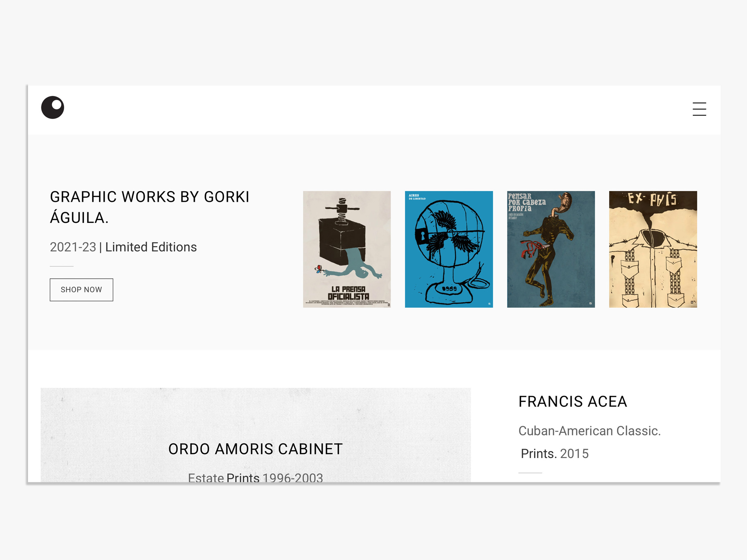View the Pensar por Cabeza Propia poster

pyautogui.click(x=551, y=249)
